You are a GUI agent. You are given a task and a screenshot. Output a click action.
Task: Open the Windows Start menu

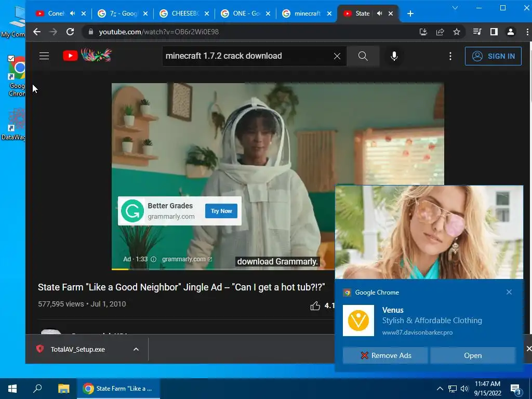pyautogui.click(x=12, y=389)
